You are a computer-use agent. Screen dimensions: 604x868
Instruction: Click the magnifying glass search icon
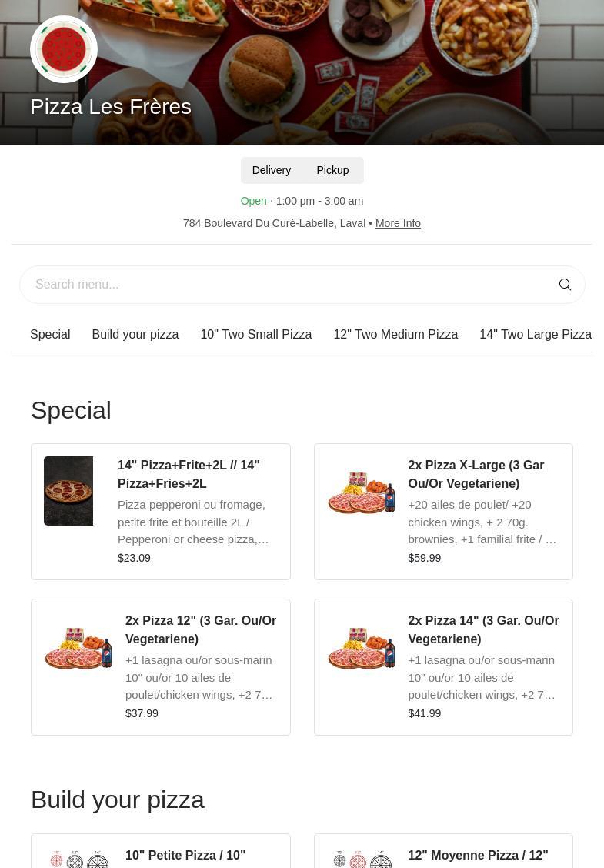pyautogui.click(x=565, y=285)
